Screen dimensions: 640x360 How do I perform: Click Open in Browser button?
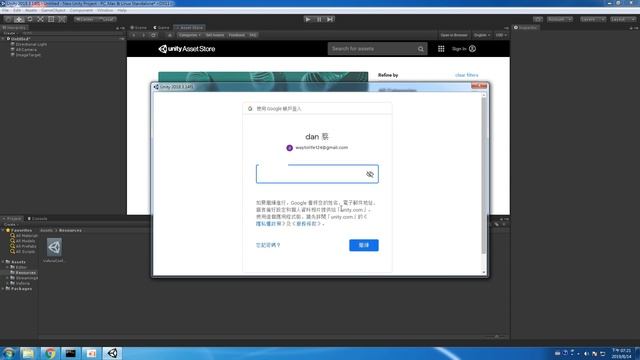(453, 35)
